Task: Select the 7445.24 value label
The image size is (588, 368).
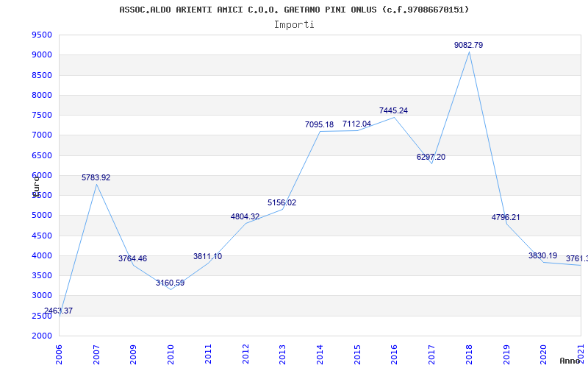Action: click(x=393, y=111)
